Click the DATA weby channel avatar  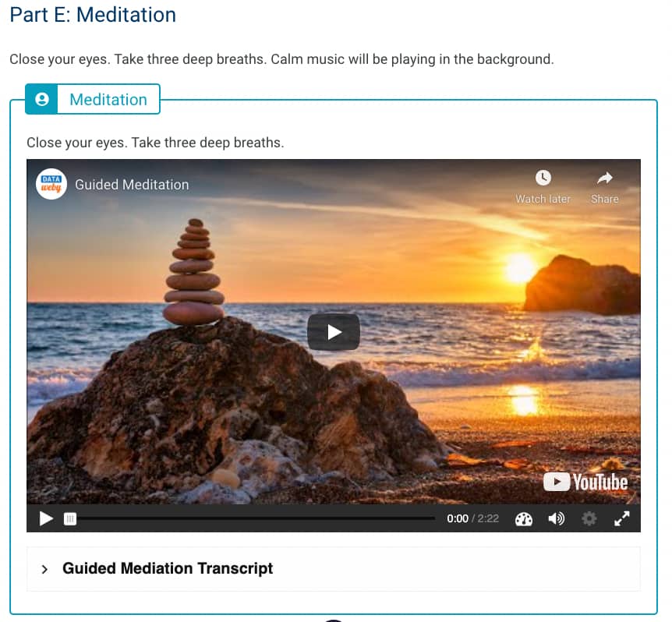tap(51, 184)
